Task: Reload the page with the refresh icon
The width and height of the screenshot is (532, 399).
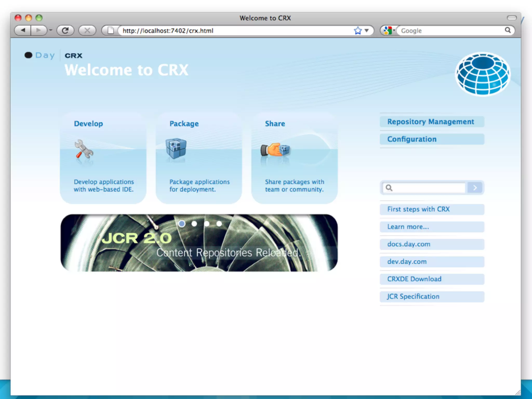Action: point(65,30)
